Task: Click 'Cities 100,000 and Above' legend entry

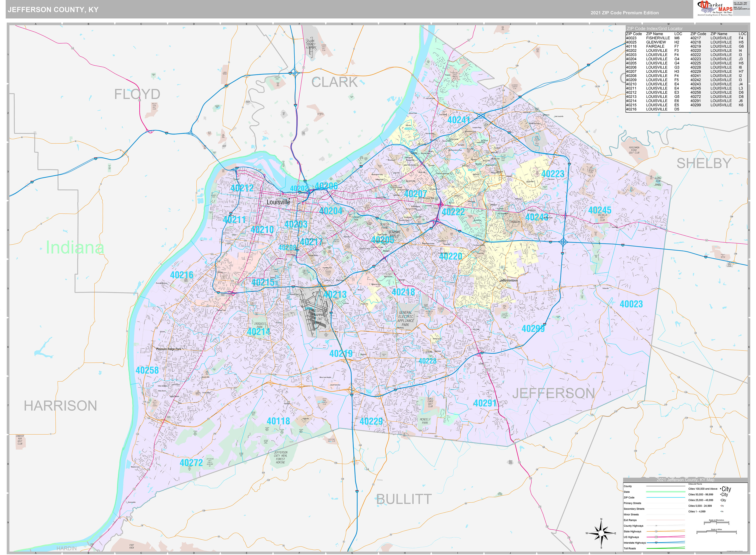Action: tap(703, 489)
